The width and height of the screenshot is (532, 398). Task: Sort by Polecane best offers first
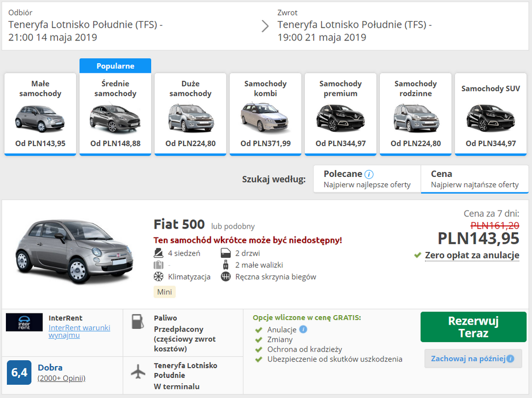click(367, 179)
